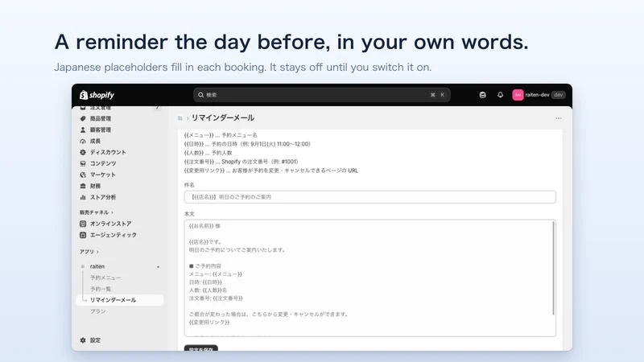644x362 pixels.
Task: Click the マーケット globe icon
Action: [x=83, y=175]
